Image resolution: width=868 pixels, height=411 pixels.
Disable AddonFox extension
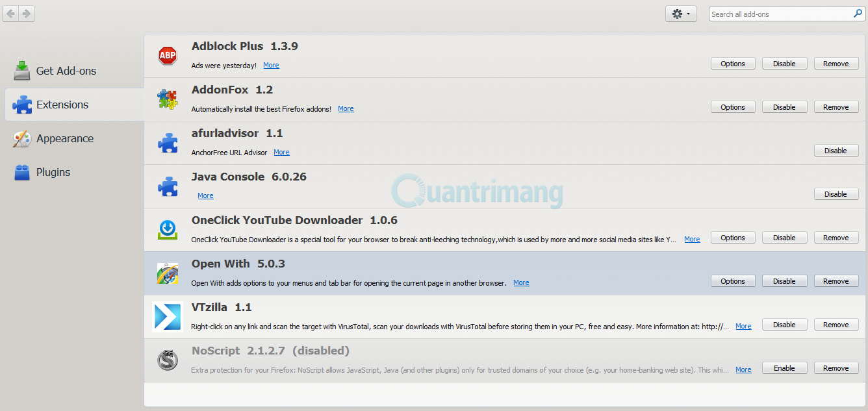pos(784,107)
